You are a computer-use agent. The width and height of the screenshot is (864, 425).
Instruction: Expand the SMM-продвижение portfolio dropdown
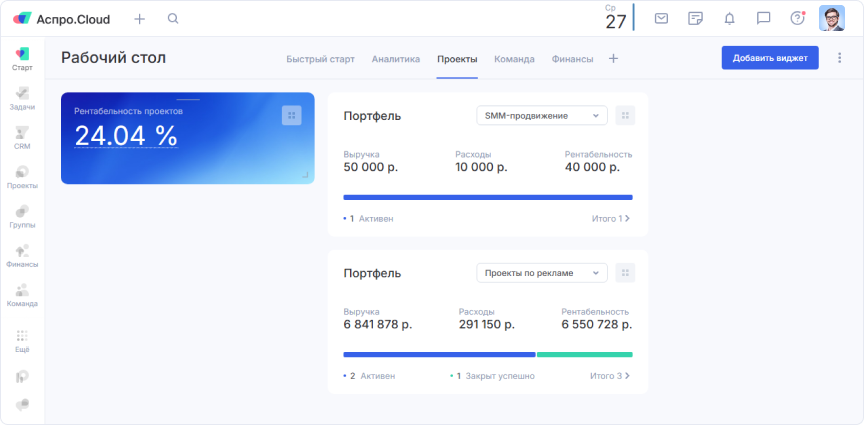point(542,116)
